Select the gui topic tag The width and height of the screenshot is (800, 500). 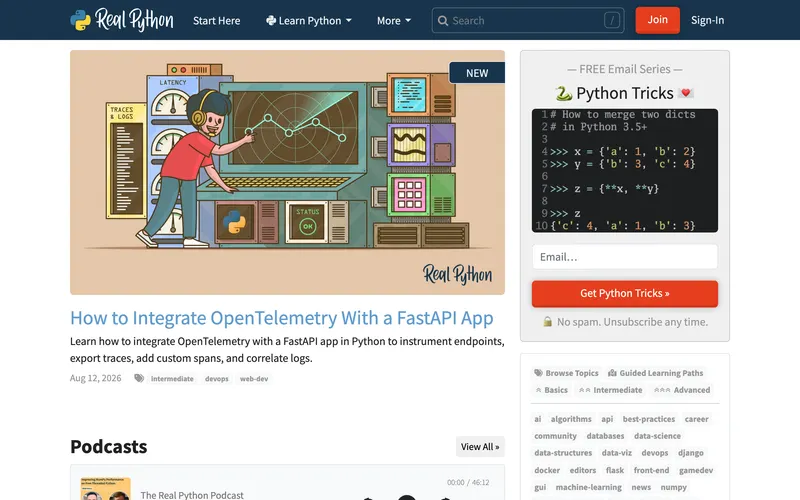[x=540, y=487]
